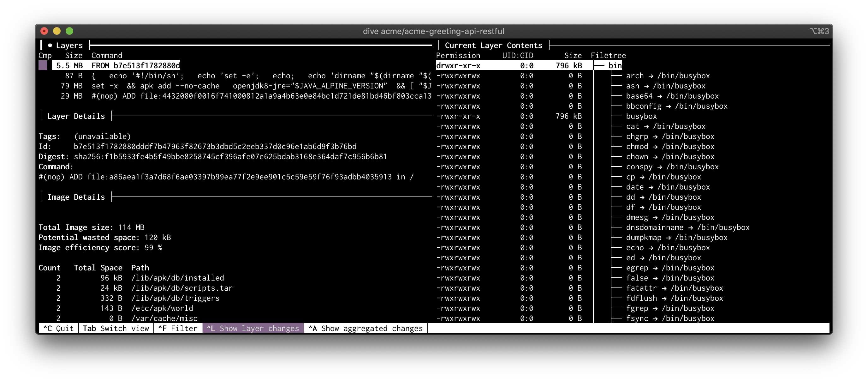
Task: Select the busybox file in filetree
Action: [x=641, y=116]
